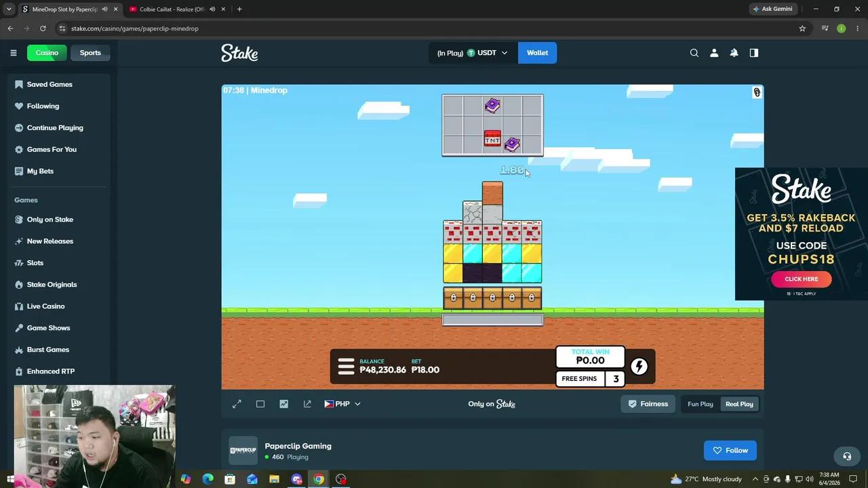The image size is (868, 488).
Task: Open live stats chart icon
Action: pyautogui.click(x=283, y=404)
